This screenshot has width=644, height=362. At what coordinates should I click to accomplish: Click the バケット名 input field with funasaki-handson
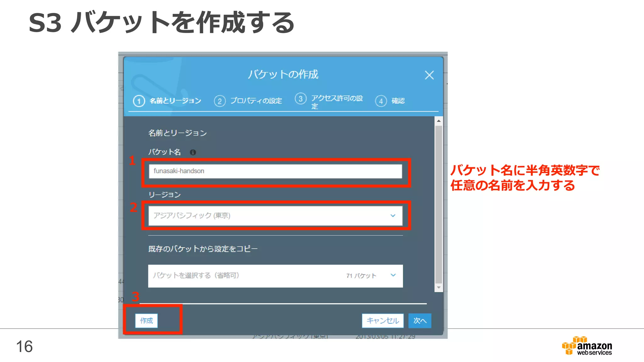click(x=275, y=171)
